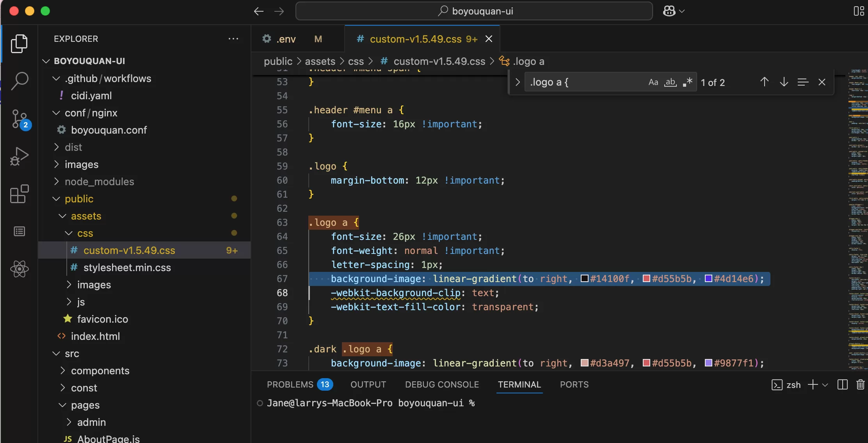The width and height of the screenshot is (868, 443).
Task: Go forward with the right arrow navigation
Action: point(279,11)
